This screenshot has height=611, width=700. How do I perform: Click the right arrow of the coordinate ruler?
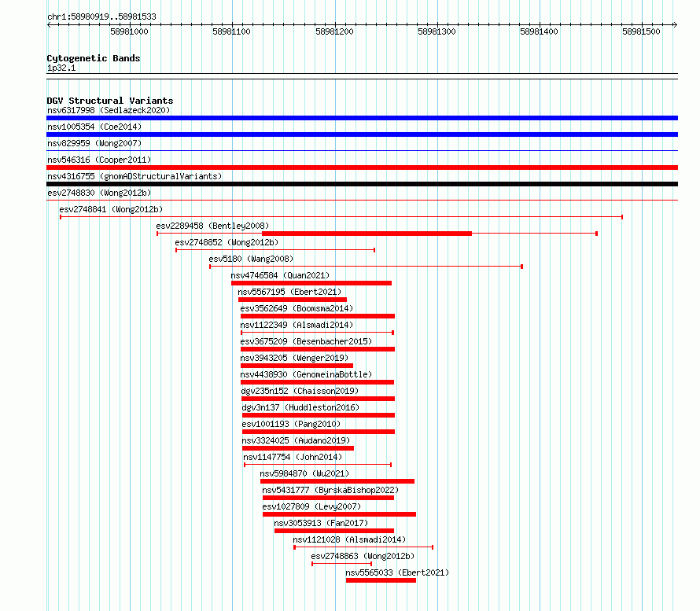coord(675,25)
